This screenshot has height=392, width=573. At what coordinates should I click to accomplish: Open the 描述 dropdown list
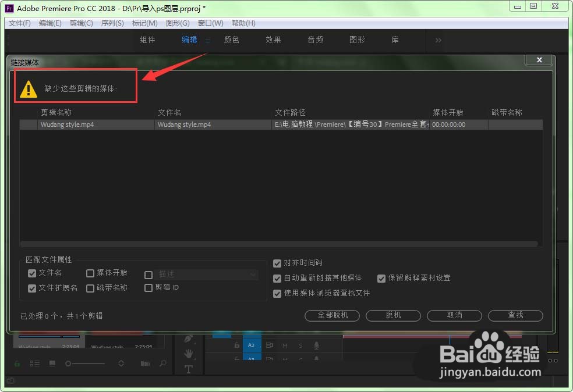coord(207,274)
